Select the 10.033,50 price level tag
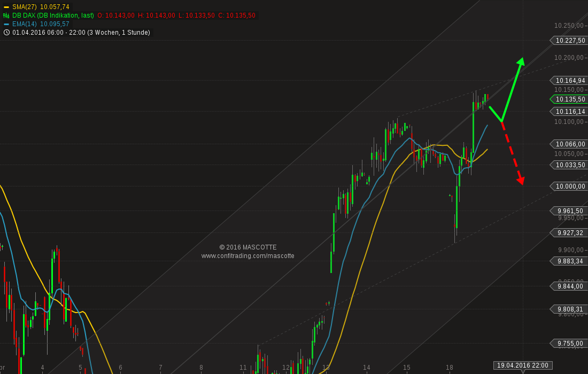Viewport: 588px width, 374px height. tap(569, 165)
